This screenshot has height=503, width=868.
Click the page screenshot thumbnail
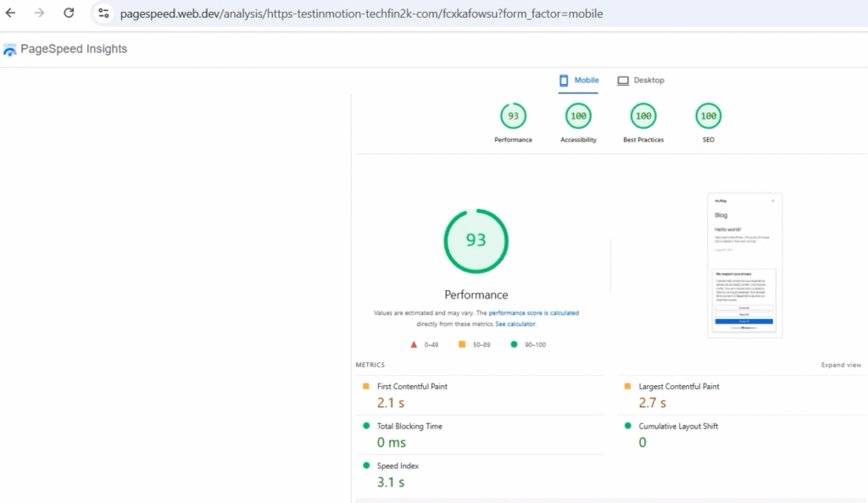[744, 265]
